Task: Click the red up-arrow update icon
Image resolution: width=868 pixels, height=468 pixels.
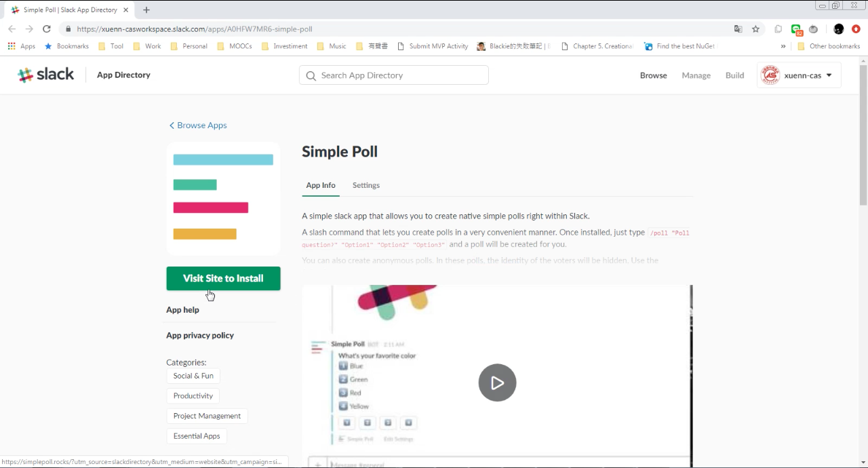Action: coord(856,29)
